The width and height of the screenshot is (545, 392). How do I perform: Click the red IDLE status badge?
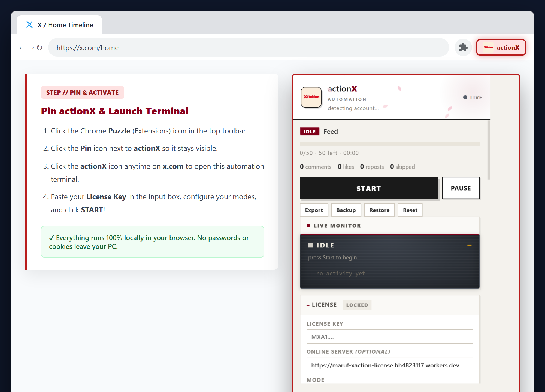tap(310, 131)
